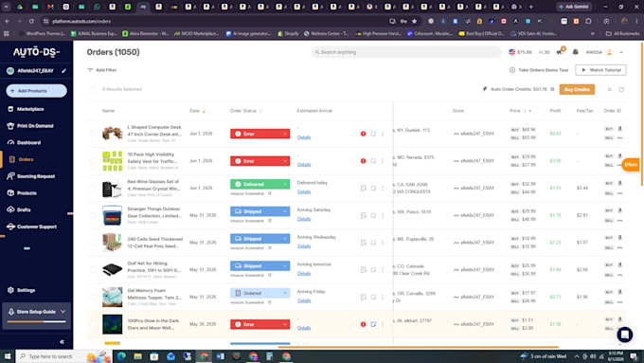Click the Buy Credits button
This screenshot has width=644, height=363.
click(577, 89)
